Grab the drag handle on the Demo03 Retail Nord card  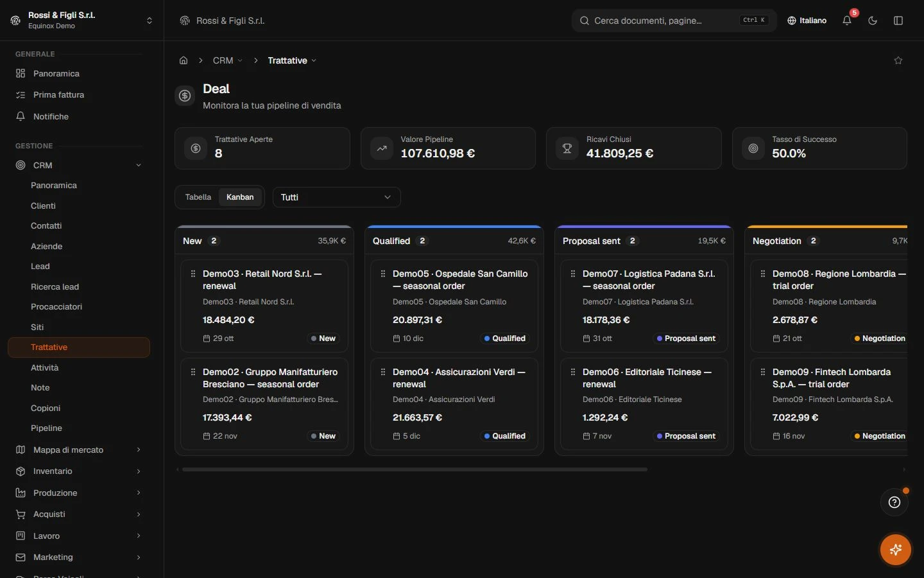click(x=193, y=274)
